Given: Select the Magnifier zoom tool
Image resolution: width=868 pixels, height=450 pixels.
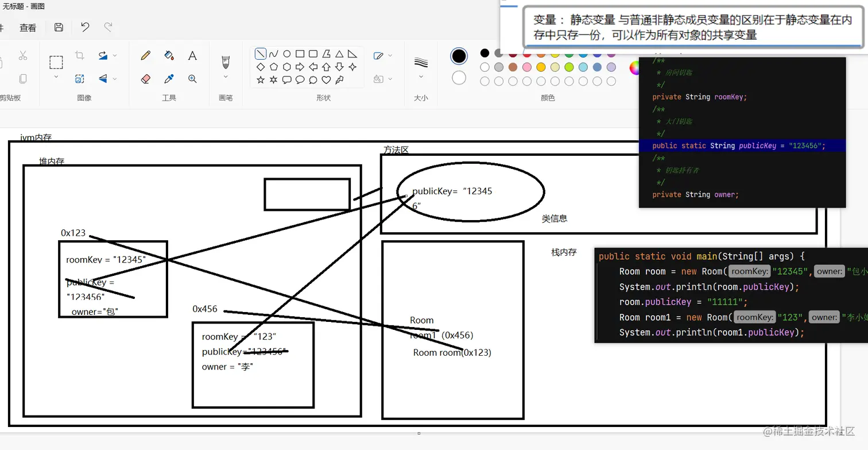Looking at the screenshot, I should click(192, 79).
